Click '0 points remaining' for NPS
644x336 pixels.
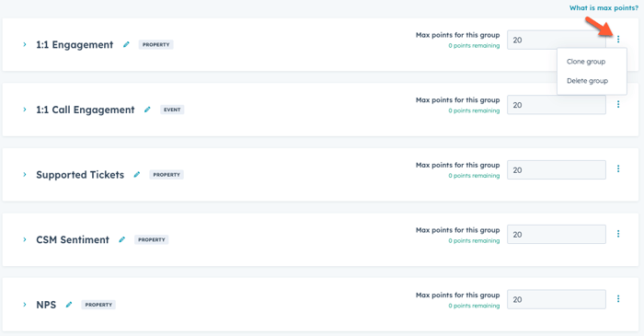click(x=474, y=306)
